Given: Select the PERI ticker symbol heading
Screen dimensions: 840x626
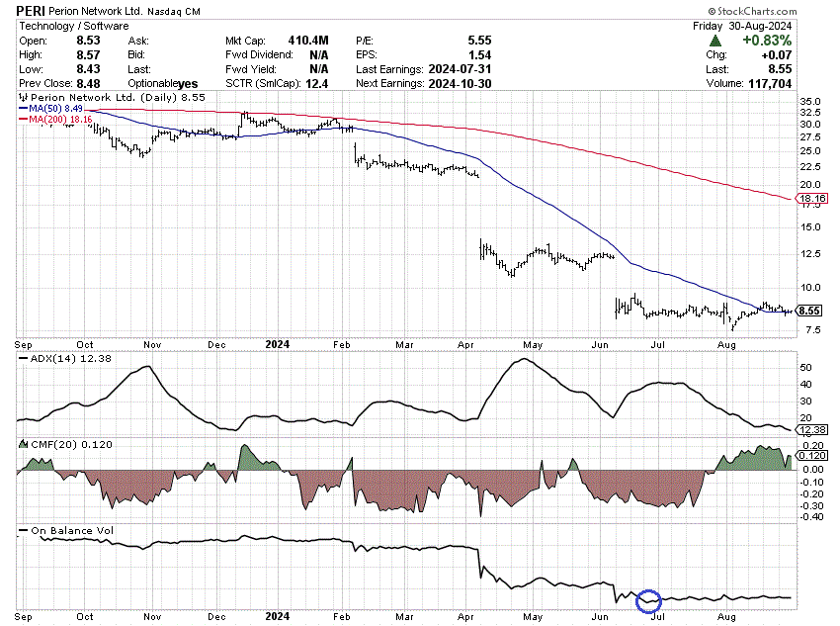Looking at the screenshot, I should [31, 11].
